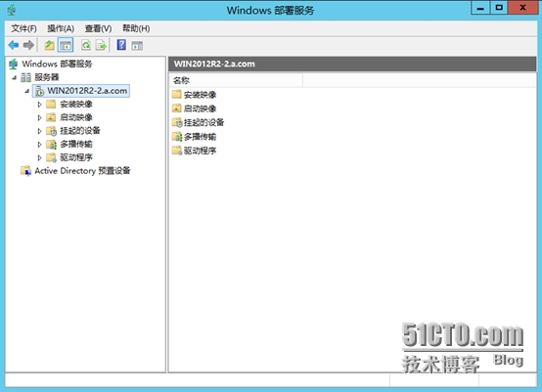The image size is (542, 392).
Task: Open the 操作(A) menu
Action: point(61,28)
